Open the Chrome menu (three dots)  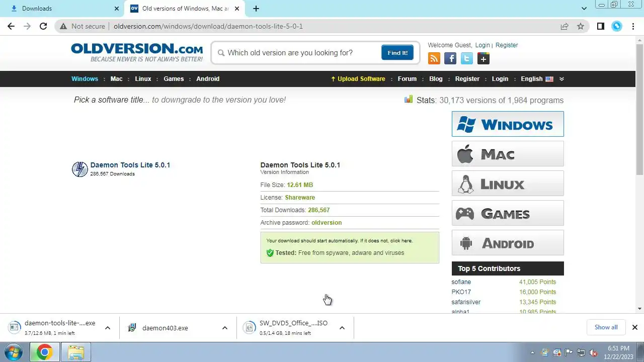pyautogui.click(x=633, y=26)
